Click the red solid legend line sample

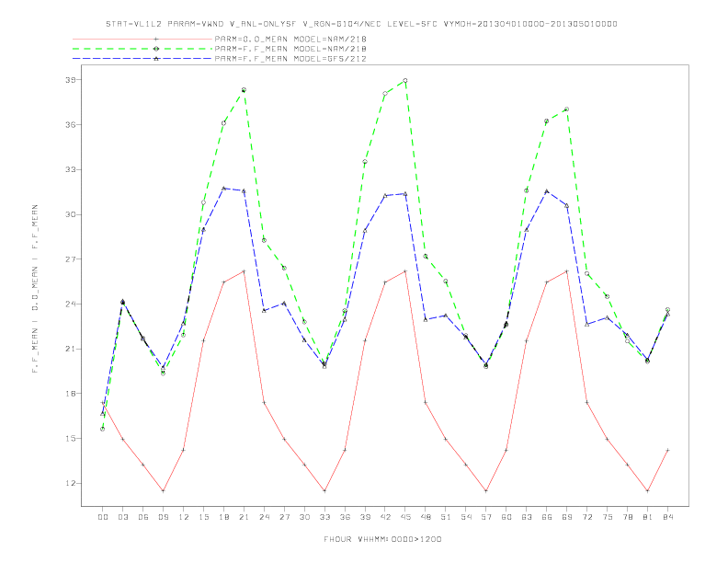(x=142, y=39)
